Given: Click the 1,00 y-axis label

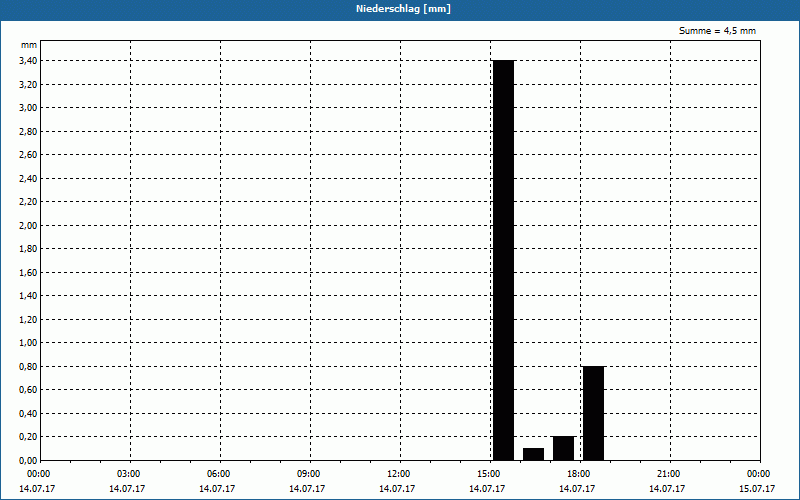Looking at the screenshot, I should pos(28,343).
